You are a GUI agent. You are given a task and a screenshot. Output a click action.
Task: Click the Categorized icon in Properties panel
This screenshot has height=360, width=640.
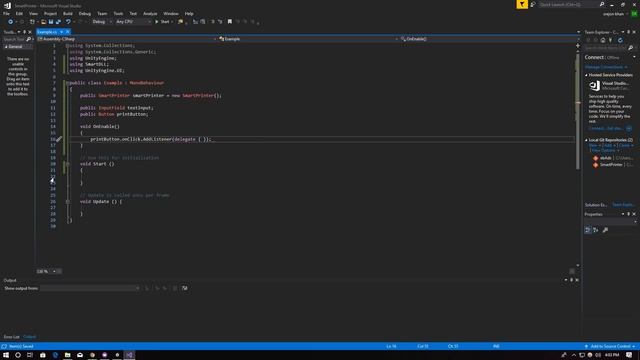click(x=588, y=230)
